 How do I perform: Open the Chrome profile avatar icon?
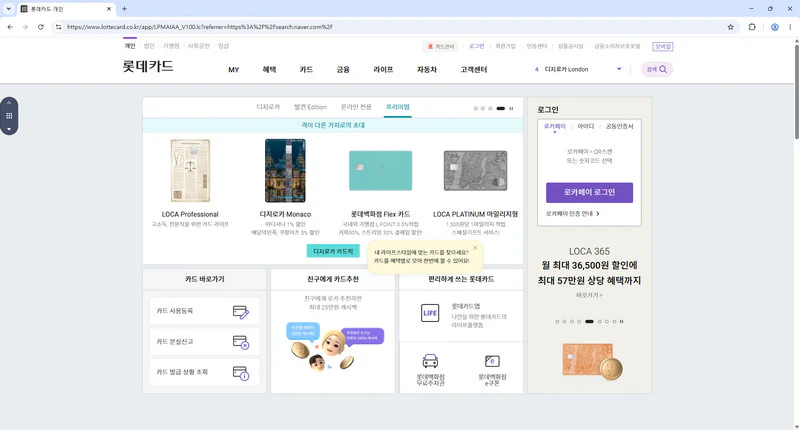click(774, 27)
